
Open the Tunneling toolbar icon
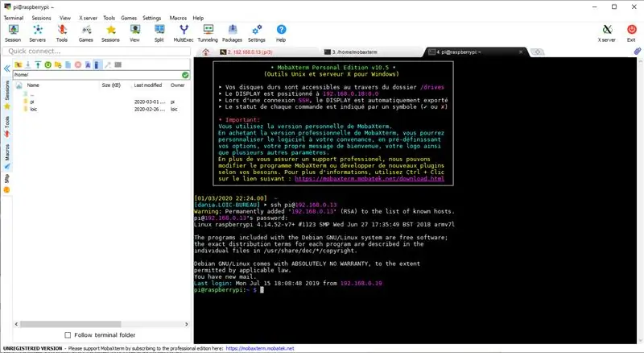coord(208,33)
